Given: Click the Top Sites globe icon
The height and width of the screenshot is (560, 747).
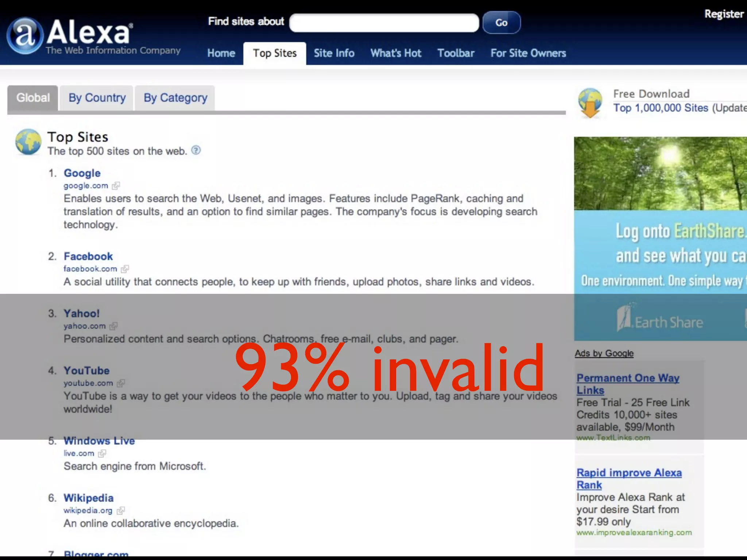Looking at the screenshot, I should tap(28, 142).
